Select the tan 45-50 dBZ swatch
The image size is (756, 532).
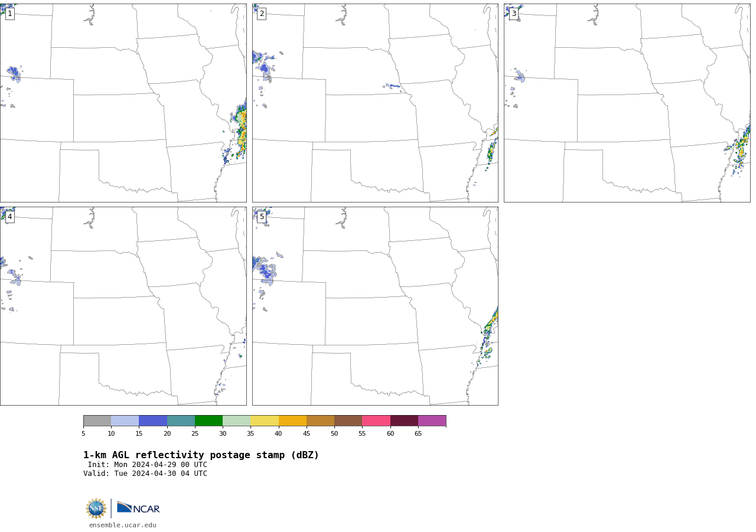tap(320, 420)
